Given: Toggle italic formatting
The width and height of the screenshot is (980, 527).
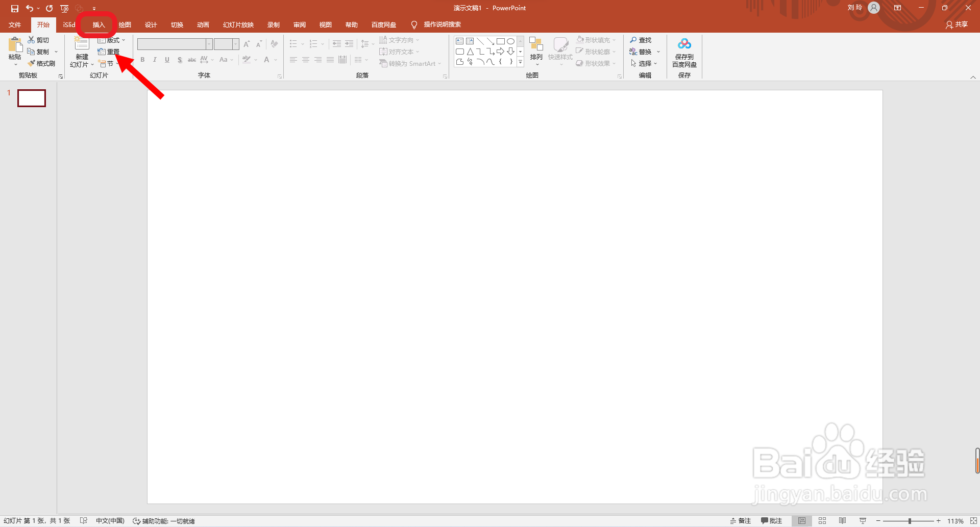Looking at the screenshot, I should pos(155,60).
